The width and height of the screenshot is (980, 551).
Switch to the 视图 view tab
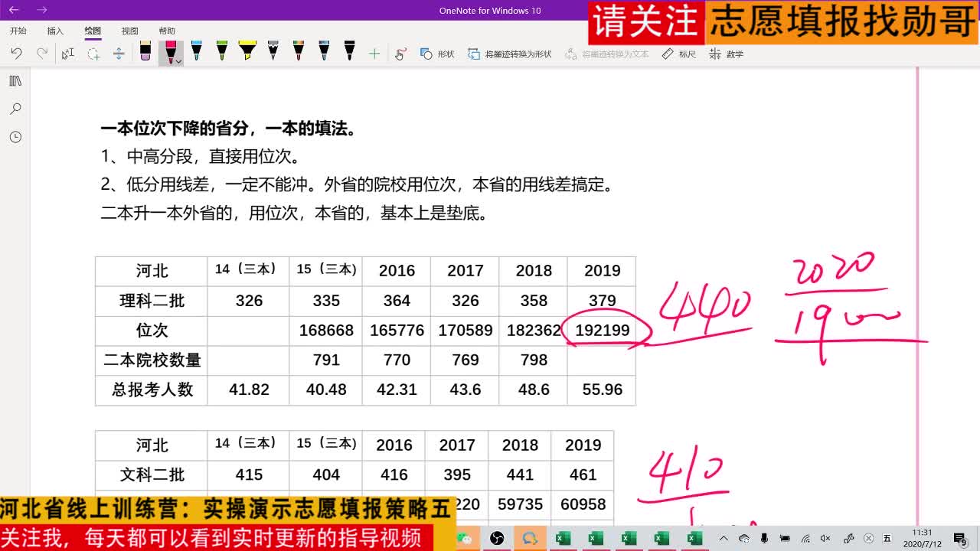(130, 31)
